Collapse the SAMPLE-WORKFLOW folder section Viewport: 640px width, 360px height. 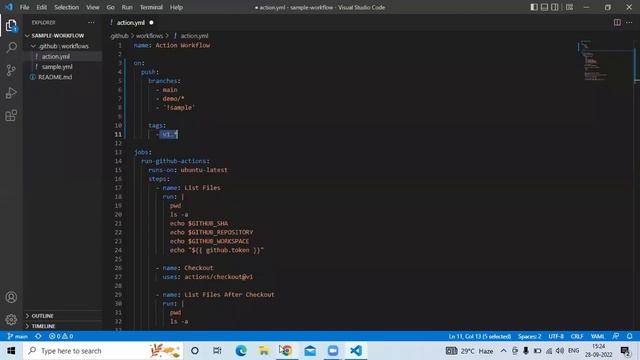58,36
